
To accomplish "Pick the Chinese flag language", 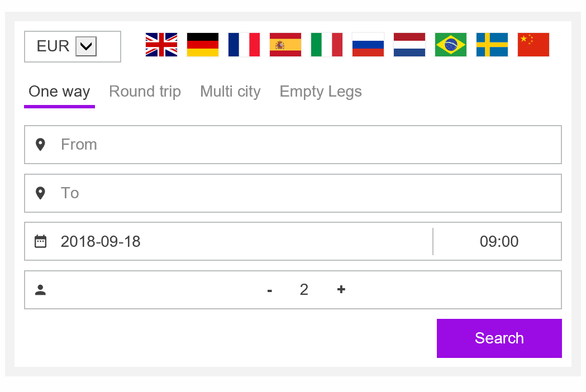I will tap(533, 45).
